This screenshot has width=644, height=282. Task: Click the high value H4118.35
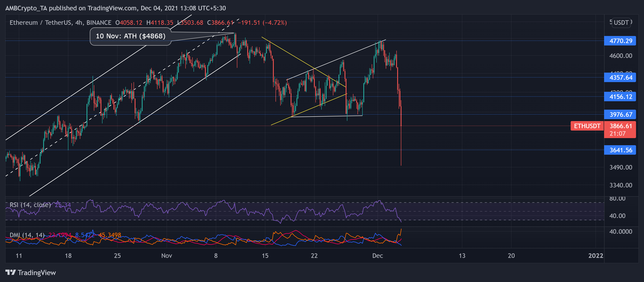pos(160,22)
